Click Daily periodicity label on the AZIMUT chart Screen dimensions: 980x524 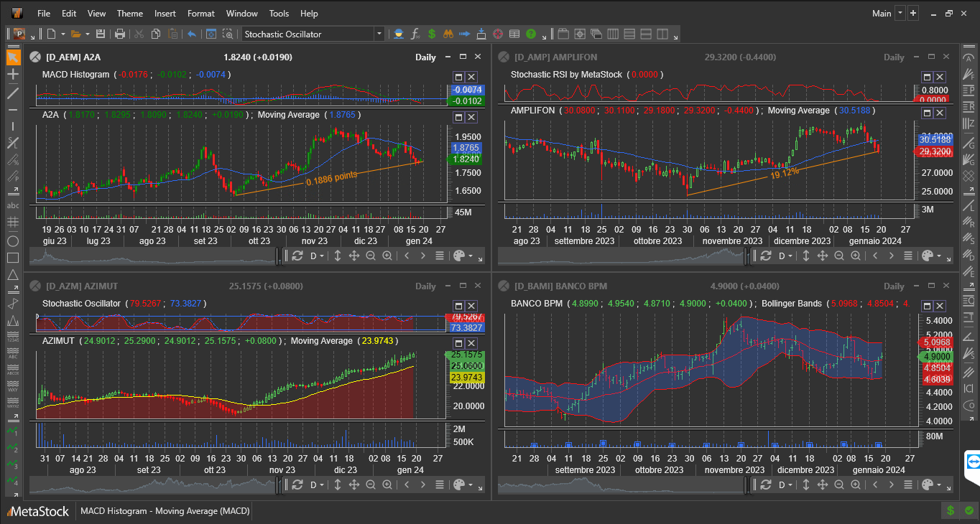pyautogui.click(x=425, y=286)
